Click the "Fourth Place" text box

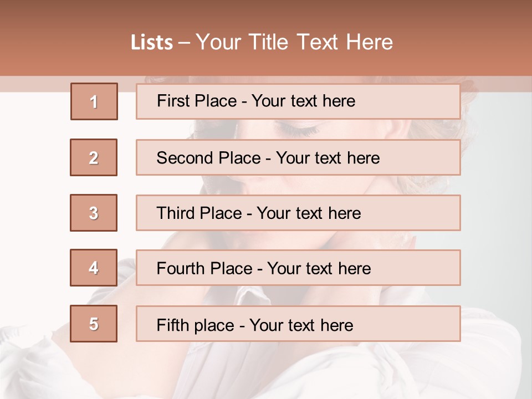298,268
